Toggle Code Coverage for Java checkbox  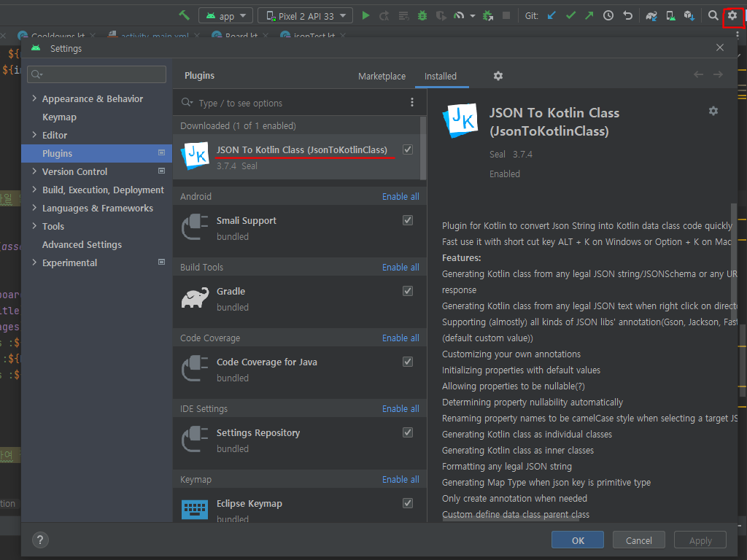408,362
